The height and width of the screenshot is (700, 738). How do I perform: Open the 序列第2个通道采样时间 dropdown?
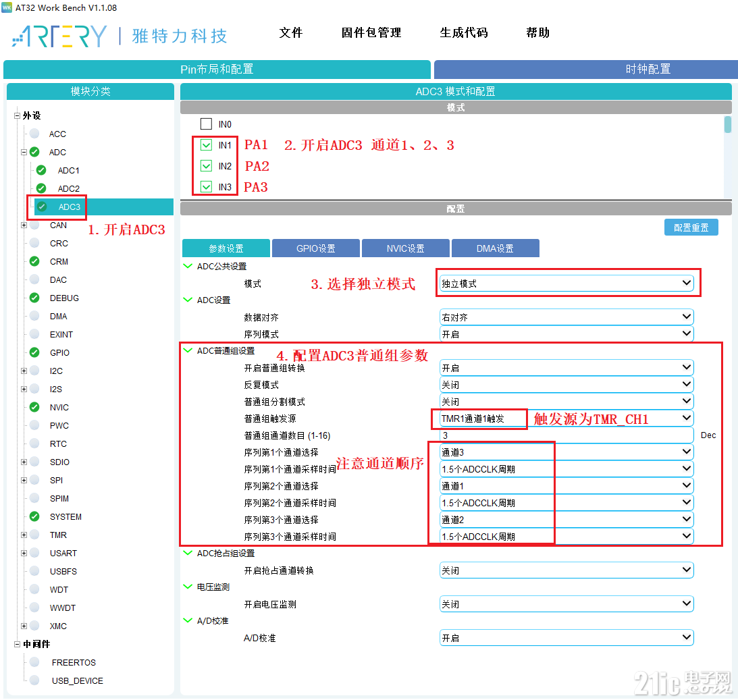point(566,502)
